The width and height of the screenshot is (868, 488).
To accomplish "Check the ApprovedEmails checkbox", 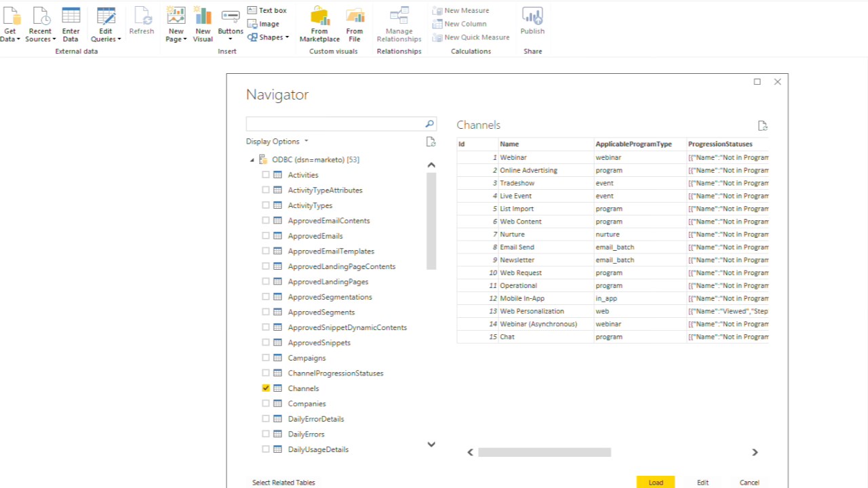I will (266, 236).
